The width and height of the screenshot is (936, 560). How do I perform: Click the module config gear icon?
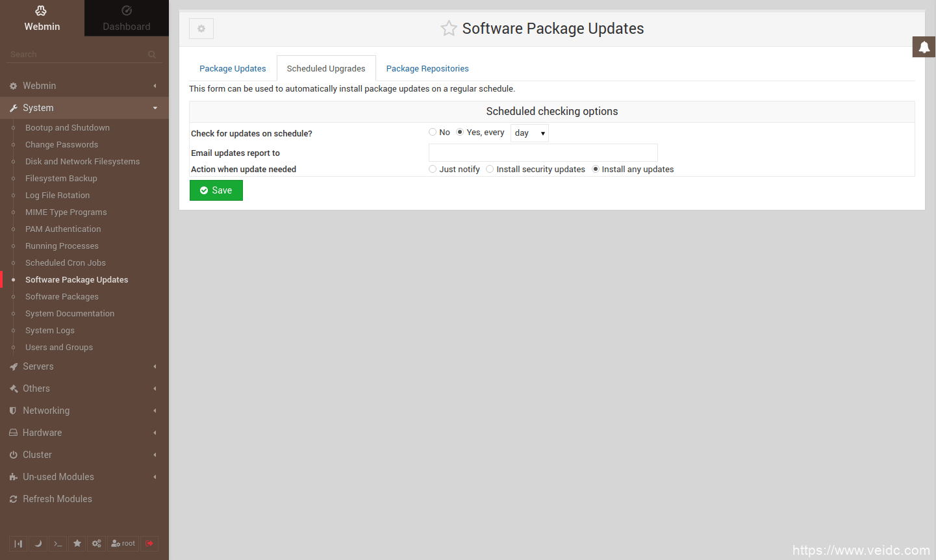coord(201,29)
